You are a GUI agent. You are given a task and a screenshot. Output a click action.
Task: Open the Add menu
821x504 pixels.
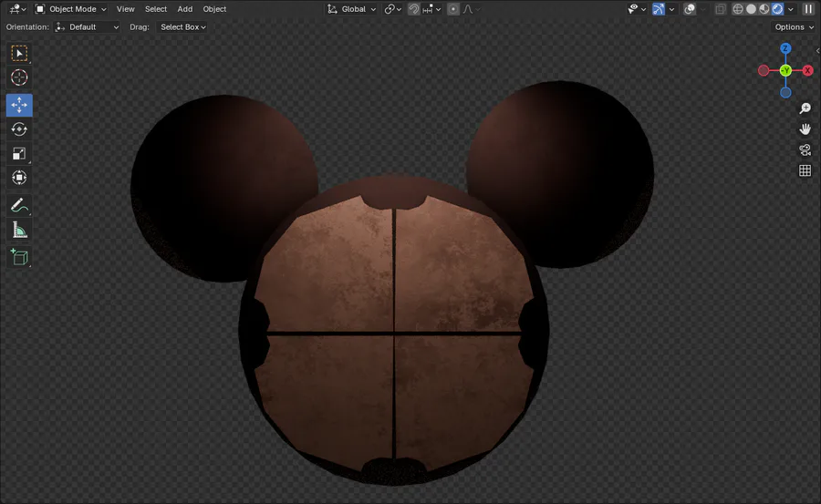click(x=185, y=9)
